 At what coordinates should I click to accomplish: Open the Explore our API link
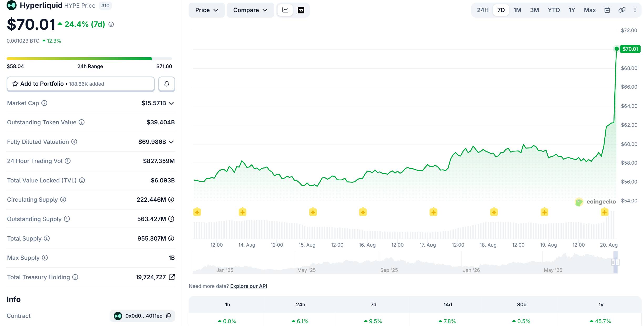(249, 286)
